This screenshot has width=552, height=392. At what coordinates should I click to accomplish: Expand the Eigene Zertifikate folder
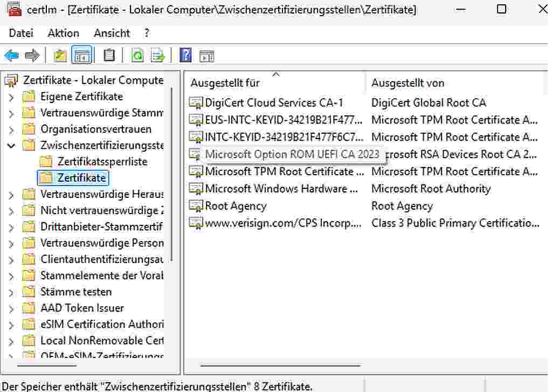(11, 97)
